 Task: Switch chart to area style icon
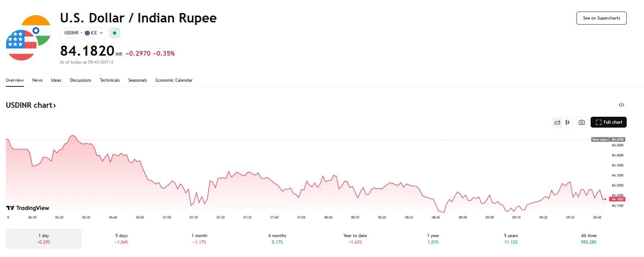557,123
